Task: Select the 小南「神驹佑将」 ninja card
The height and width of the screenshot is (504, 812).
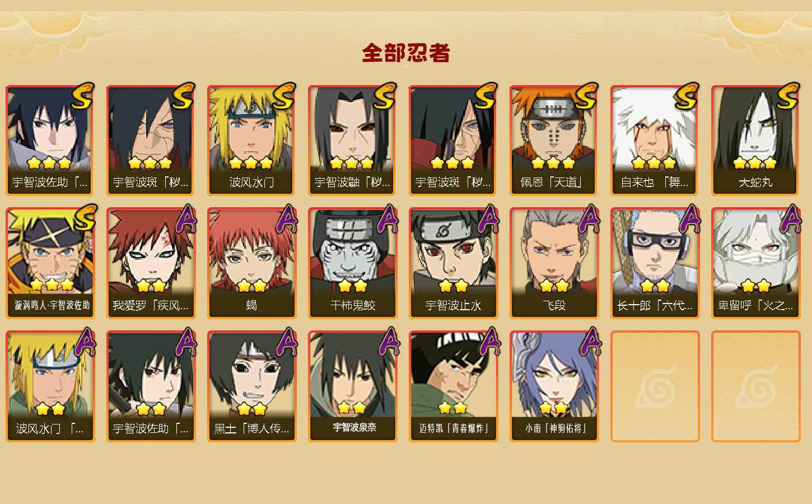Action: coord(554,386)
